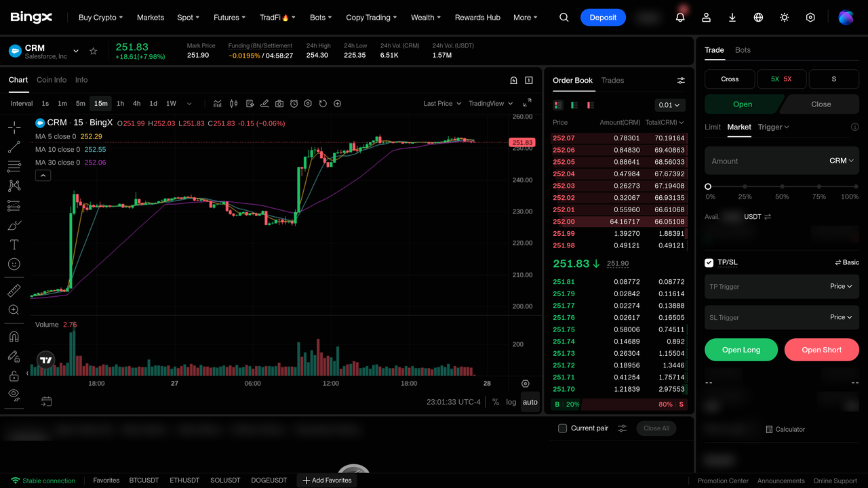Image resolution: width=868 pixels, height=488 pixels.
Task: Click the Deposit button
Action: point(603,18)
